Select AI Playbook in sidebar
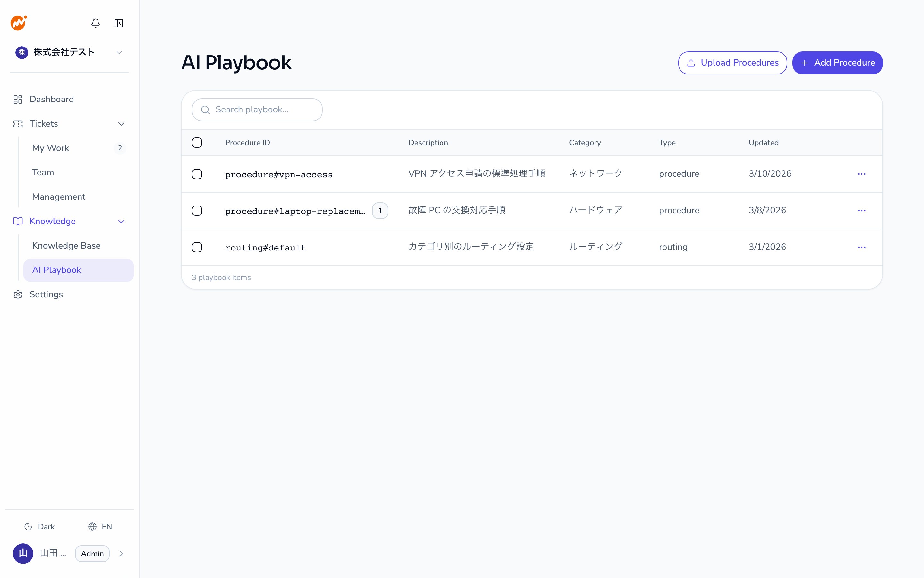 [78, 270]
